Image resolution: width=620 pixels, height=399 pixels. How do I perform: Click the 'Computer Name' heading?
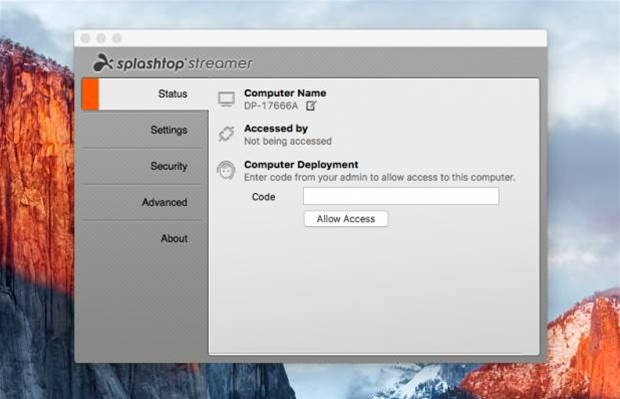click(x=285, y=93)
